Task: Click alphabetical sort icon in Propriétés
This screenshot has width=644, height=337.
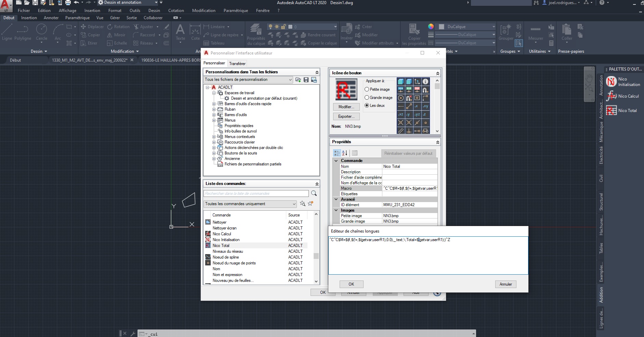Action: point(345,153)
